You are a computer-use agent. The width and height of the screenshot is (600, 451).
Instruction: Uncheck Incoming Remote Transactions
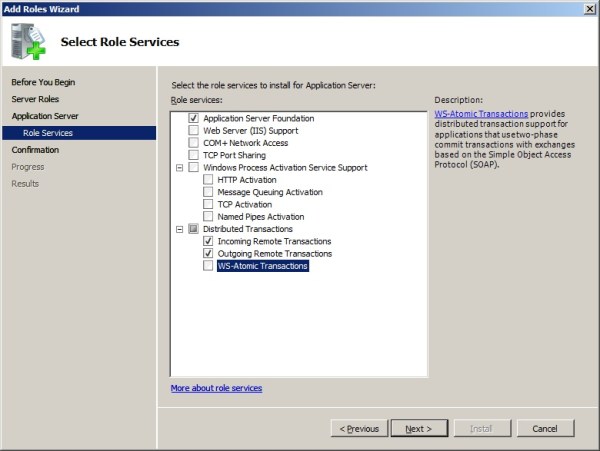[x=208, y=241]
